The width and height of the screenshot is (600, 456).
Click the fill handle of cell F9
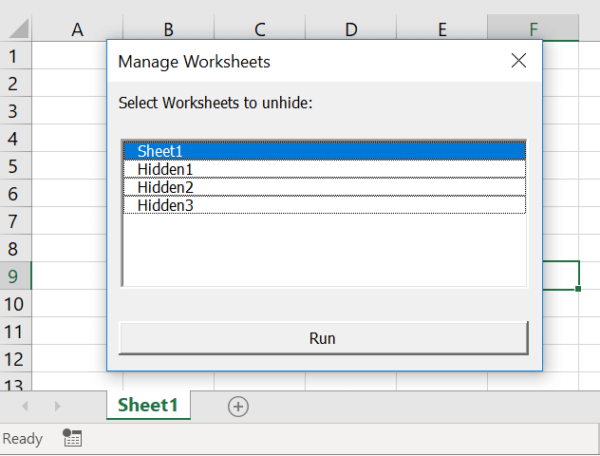point(578,289)
